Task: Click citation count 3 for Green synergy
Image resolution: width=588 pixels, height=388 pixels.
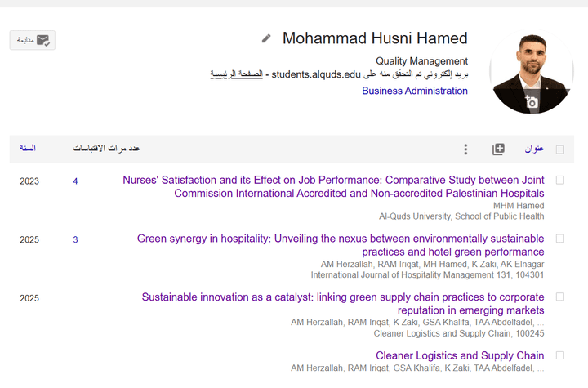Action: (x=75, y=240)
